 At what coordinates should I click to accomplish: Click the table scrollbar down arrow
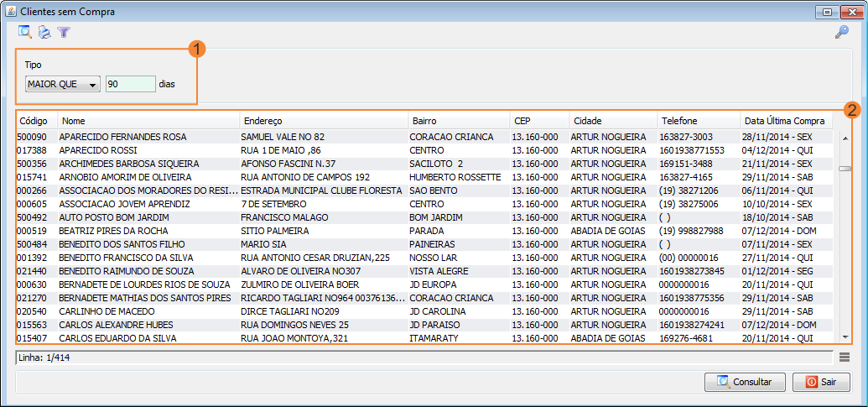click(845, 337)
